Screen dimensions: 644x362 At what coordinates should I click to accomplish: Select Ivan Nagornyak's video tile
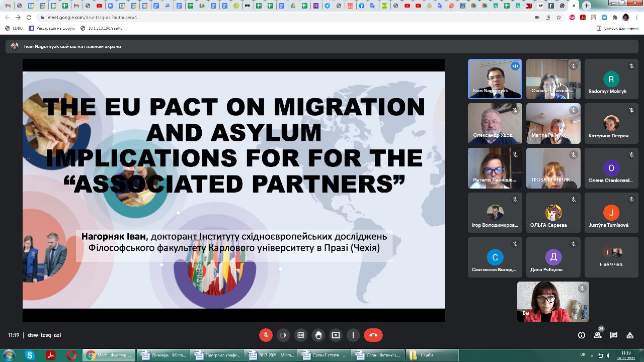[x=495, y=79]
